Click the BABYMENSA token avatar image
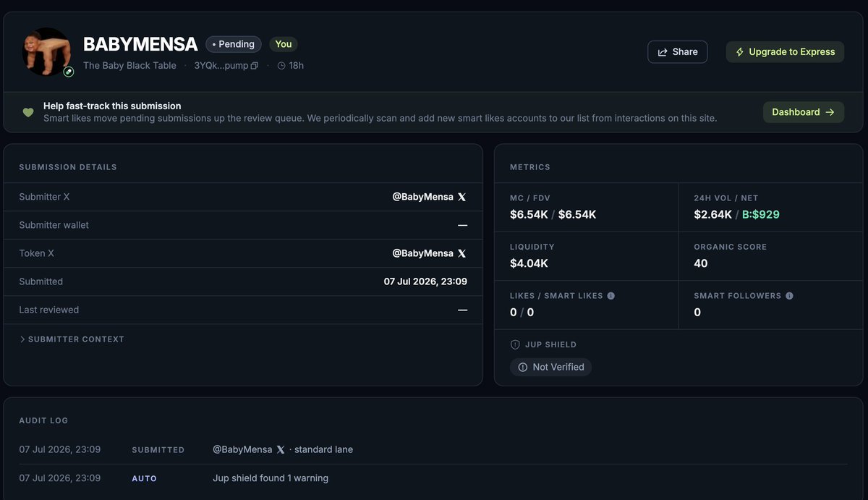 [46, 51]
